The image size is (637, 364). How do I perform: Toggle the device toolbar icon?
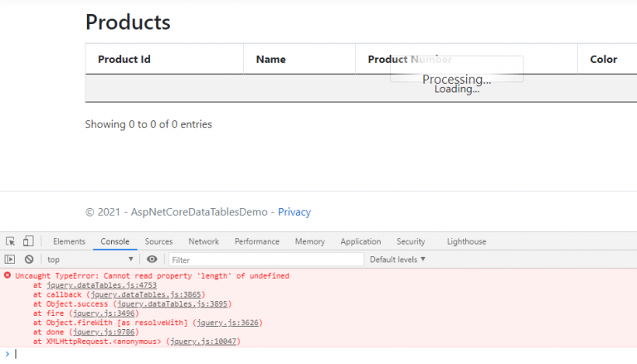pos(28,241)
